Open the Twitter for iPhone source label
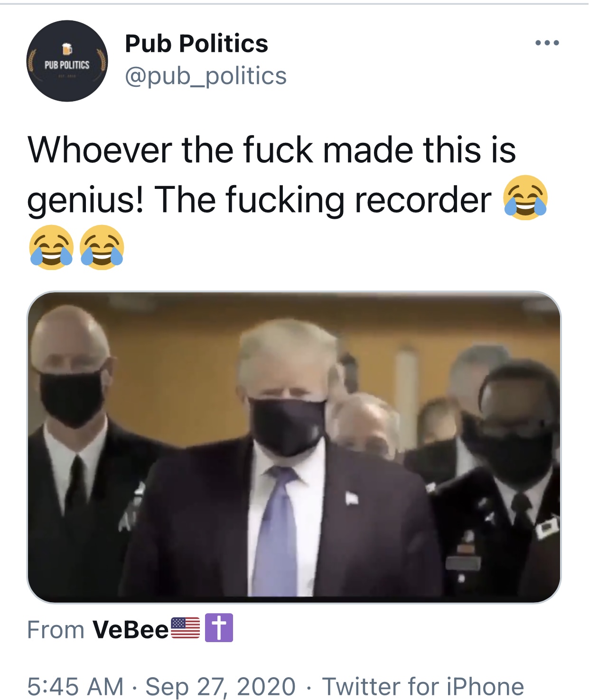Viewport: 589px width, 700px height. pos(423,686)
